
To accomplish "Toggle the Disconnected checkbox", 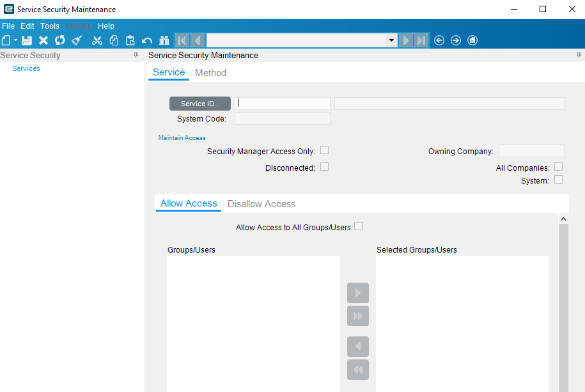I will point(325,167).
